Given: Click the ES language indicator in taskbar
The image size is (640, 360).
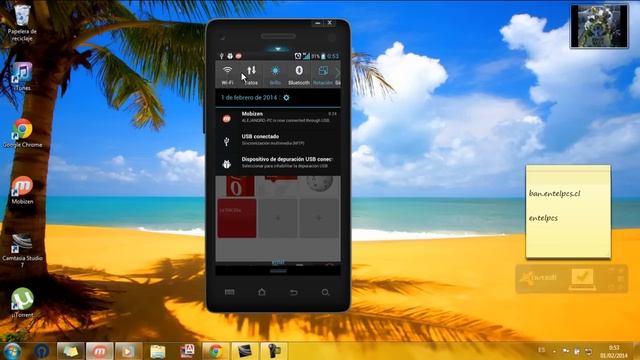Looking at the screenshot, I should (541, 350).
